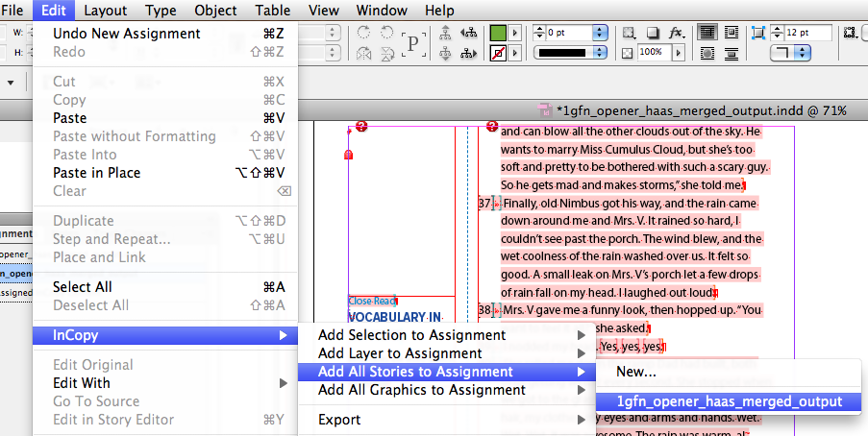Click the dashed-frame effects target icon
The image size is (868, 436).
pyautogui.click(x=629, y=33)
